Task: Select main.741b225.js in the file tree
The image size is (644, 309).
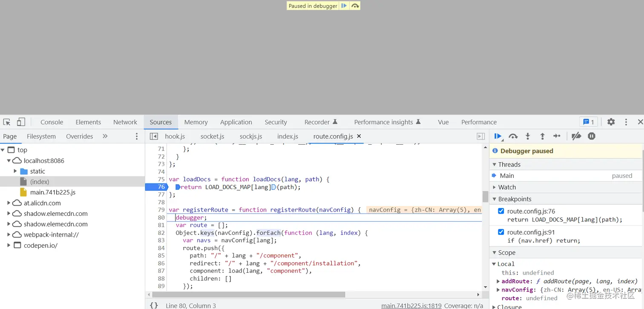Action: pyautogui.click(x=53, y=192)
